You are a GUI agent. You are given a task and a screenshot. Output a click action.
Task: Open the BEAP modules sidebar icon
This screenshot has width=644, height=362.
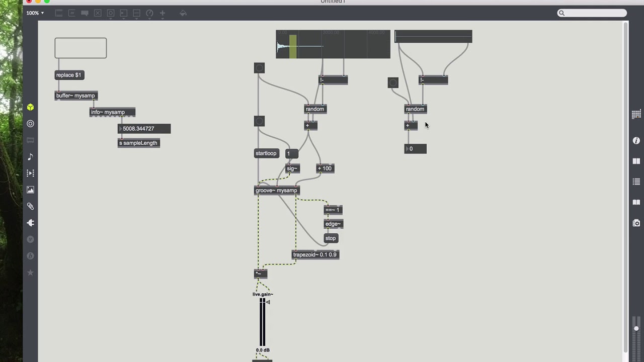[30, 256]
